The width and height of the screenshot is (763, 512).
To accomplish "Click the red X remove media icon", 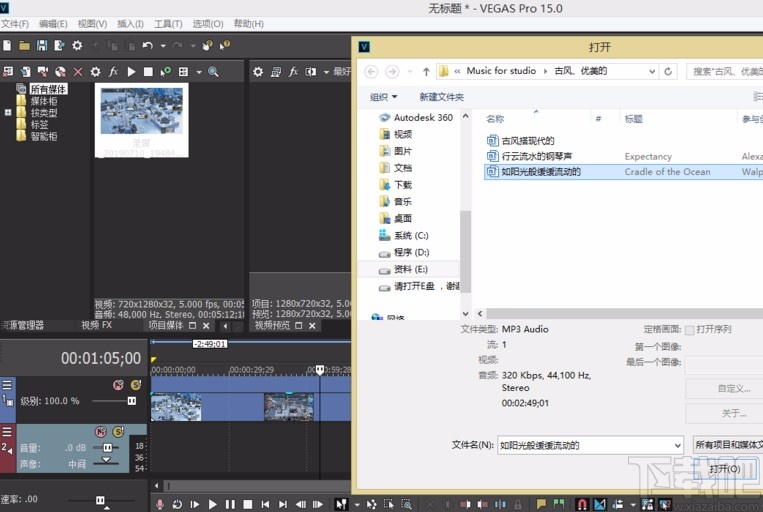I will pos(77,72).
